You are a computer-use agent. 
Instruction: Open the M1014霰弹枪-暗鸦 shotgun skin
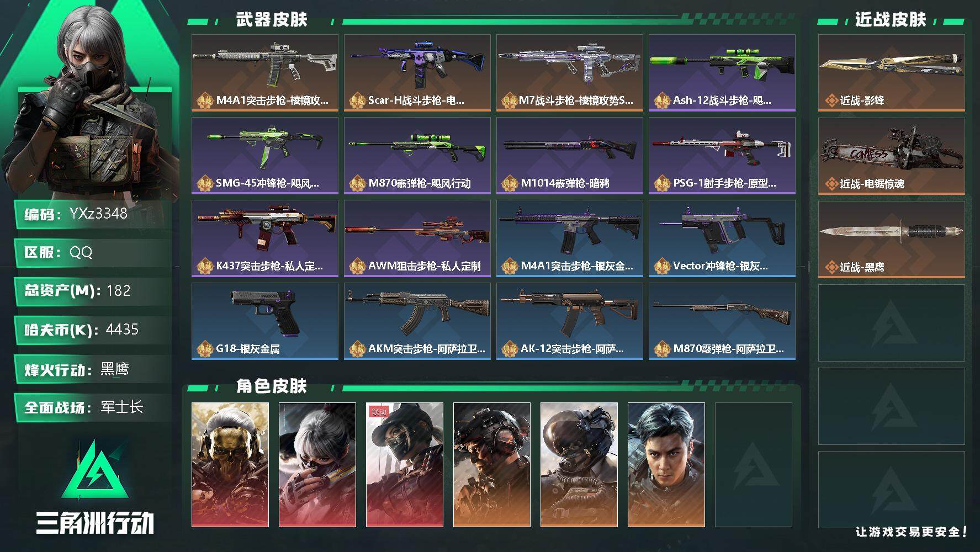pos(570,156)
